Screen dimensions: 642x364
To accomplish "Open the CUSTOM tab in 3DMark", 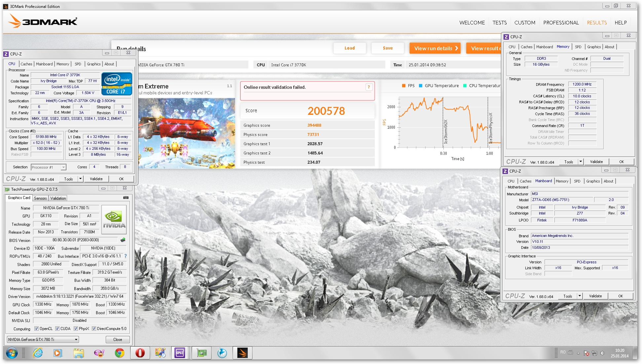I will (x=525, y=23).
